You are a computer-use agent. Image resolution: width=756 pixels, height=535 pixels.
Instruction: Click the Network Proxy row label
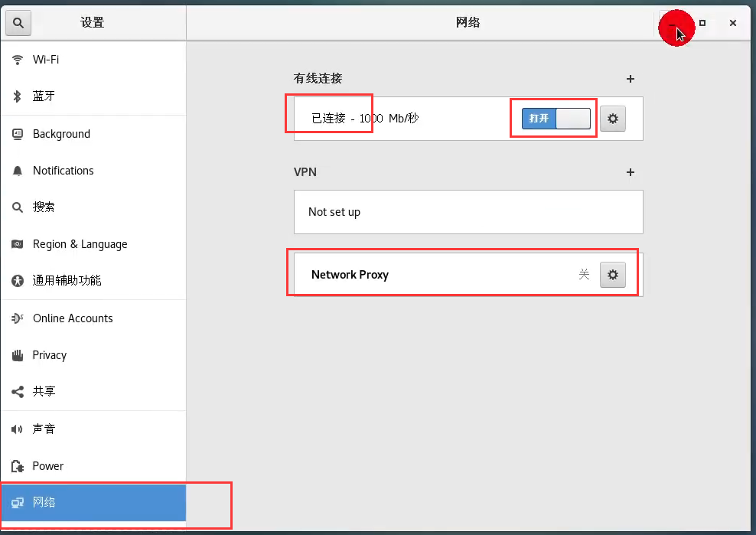(350, 275)
